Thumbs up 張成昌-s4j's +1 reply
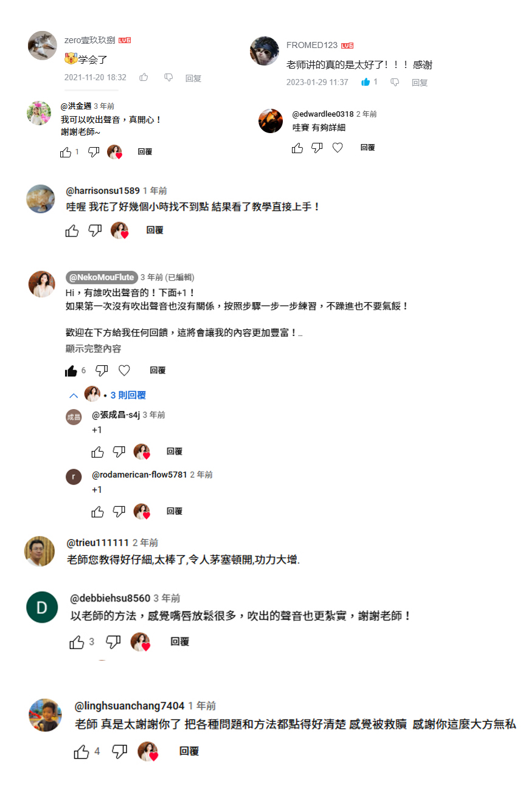This screenshot has width=531, height=812. [97, 452]
